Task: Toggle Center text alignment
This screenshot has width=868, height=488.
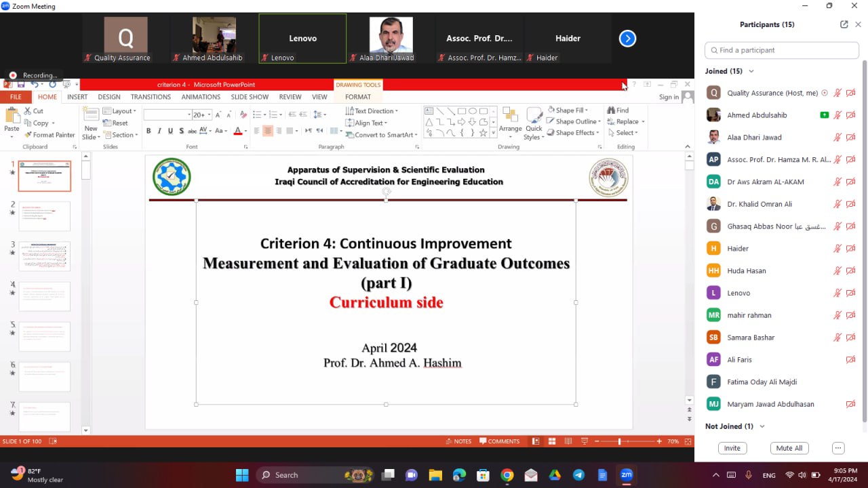Action: pos(268,131)
